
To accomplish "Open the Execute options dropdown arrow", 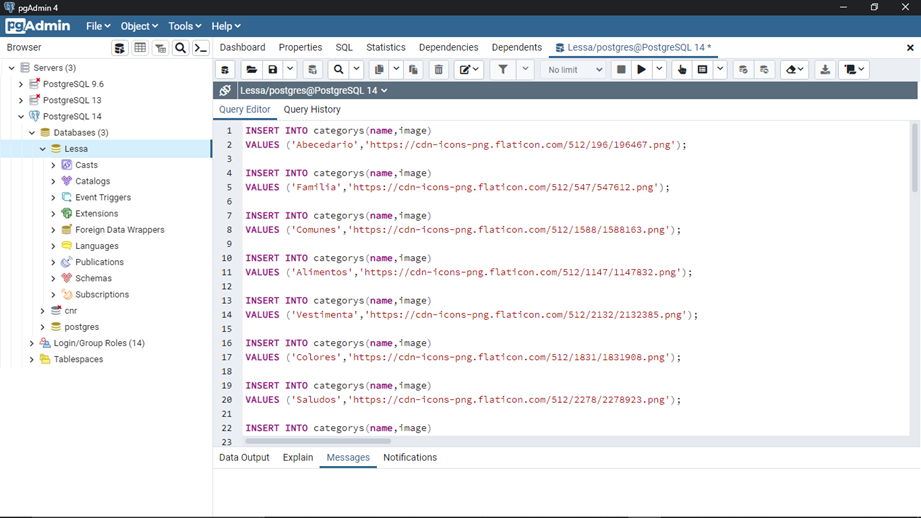I will [x=659, y=70].
